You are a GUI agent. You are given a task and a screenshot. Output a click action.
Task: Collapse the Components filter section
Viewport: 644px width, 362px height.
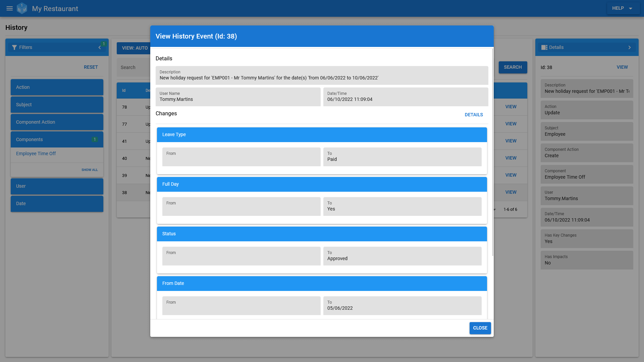(x=57, y=139)
